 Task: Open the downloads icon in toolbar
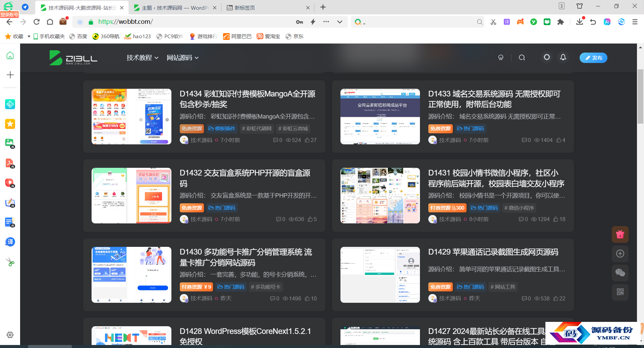coord(580,21)
